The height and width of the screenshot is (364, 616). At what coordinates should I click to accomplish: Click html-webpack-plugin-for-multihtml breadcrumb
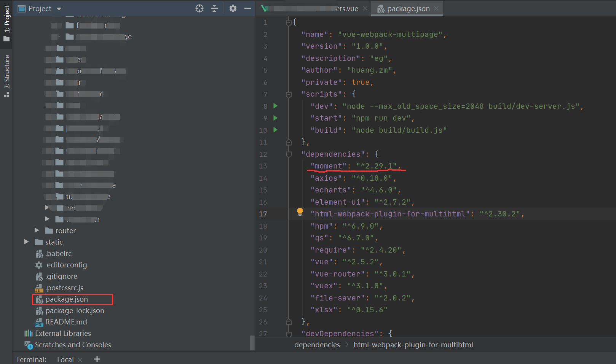tap(413, 345)
